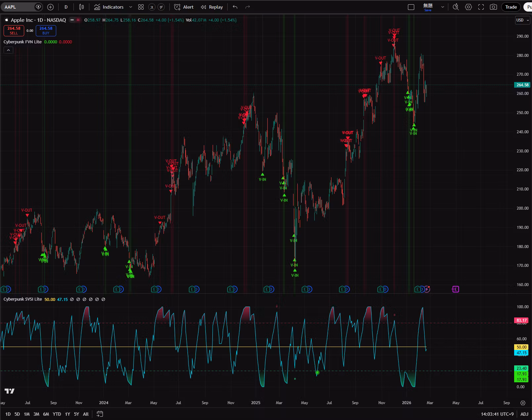The width and height of the screenshot is (532, 420).
Task: Open chart settings hexagon icon
Action: pyautogui.click(x=468, y=7)
